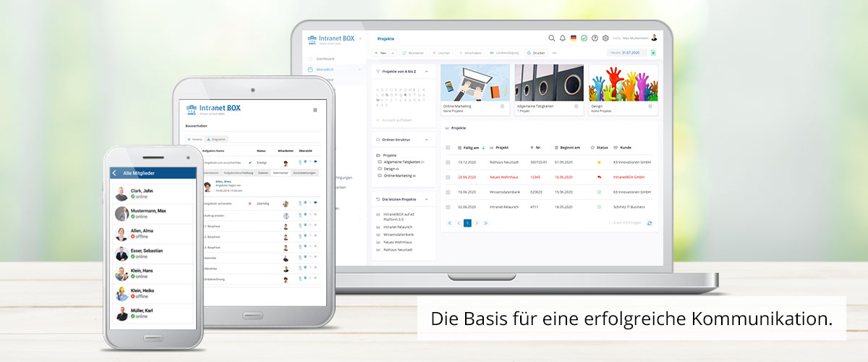868x362 pixels.
Task: Click the red reply icon for Neues Wohnhaus
Action: (x=599, y=177)
